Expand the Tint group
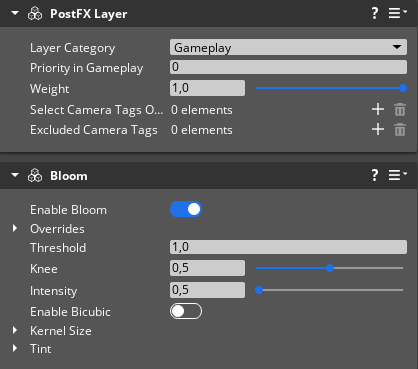 click(x=15, y=348)
